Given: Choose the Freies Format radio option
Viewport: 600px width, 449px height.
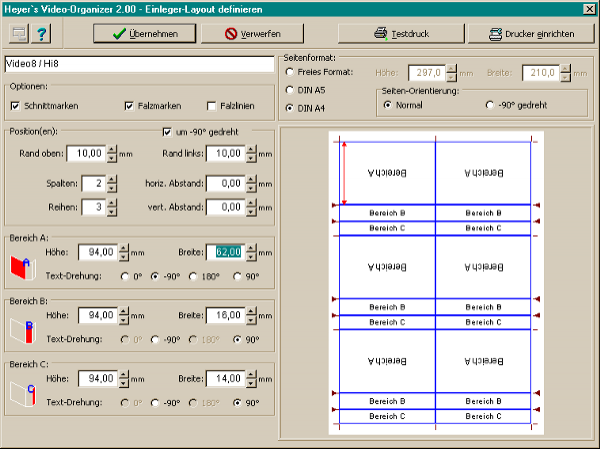Looking at the screenshot, I should 291,73.
